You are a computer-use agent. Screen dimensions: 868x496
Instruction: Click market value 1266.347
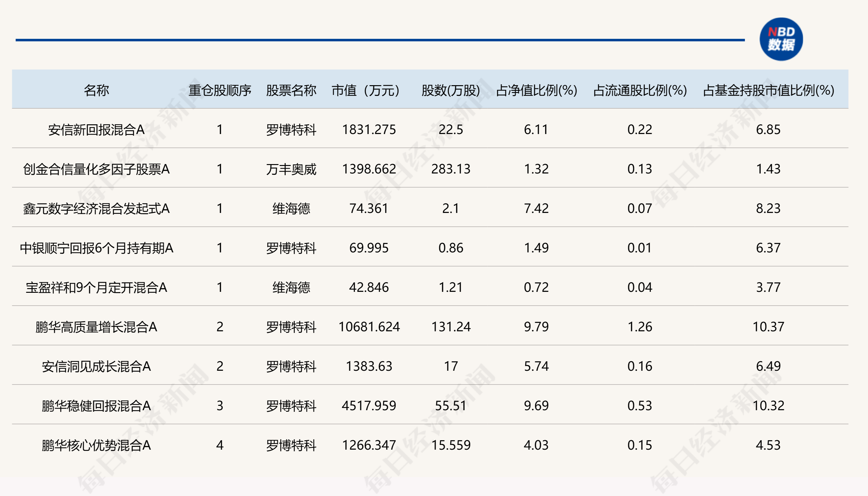[x=369, y=445]
